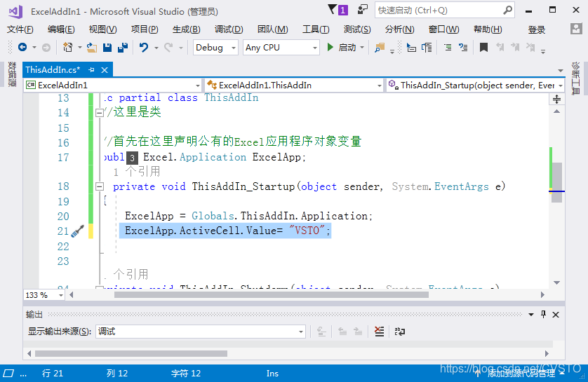
Task: Open the 诊断工具 side panel tab
Action: (x=575, y=78)
